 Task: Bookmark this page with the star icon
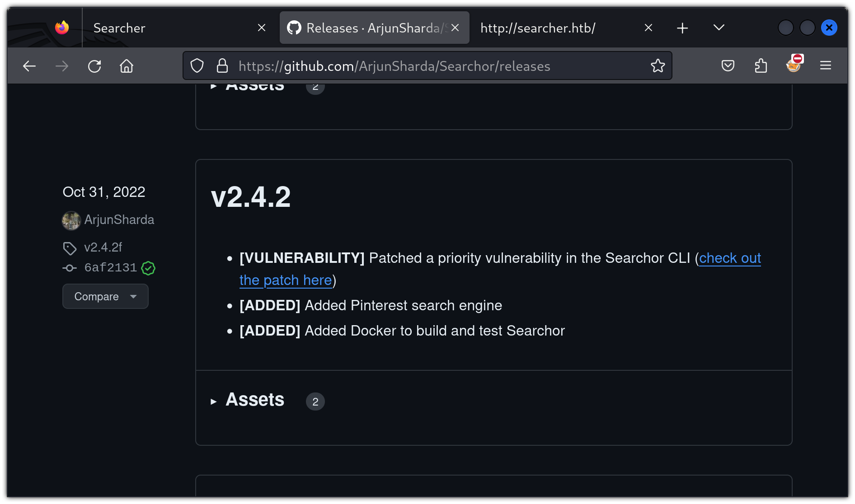point(658,66)
